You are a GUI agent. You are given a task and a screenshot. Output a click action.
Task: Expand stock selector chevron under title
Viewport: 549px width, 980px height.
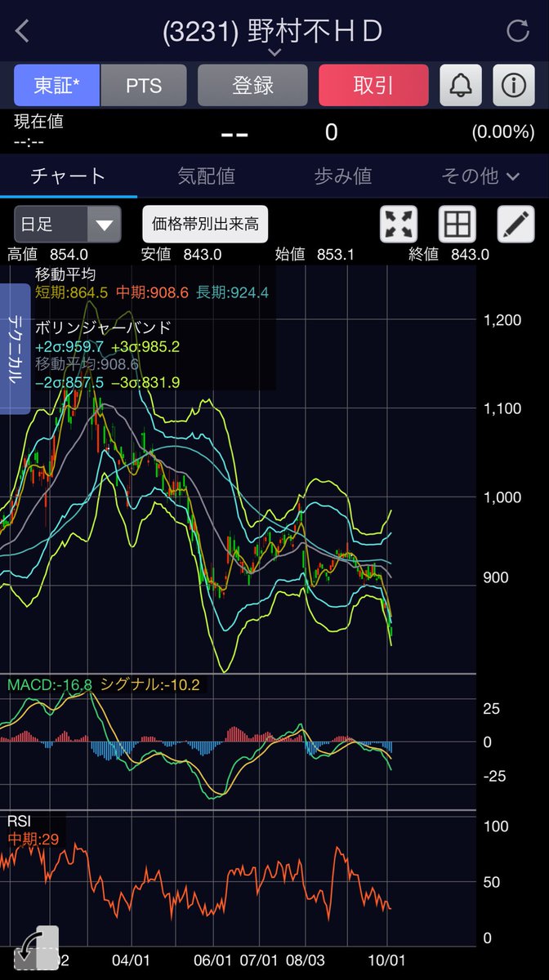274,52
